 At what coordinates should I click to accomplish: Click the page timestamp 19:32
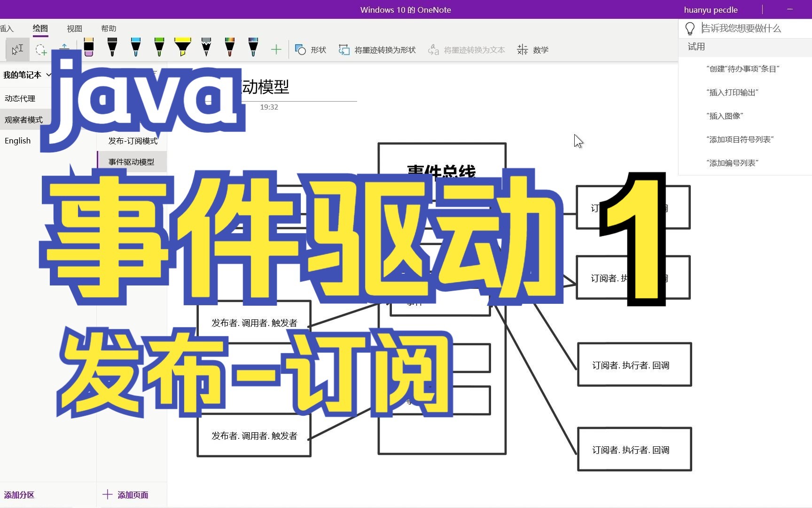click(x=269, y=107)
